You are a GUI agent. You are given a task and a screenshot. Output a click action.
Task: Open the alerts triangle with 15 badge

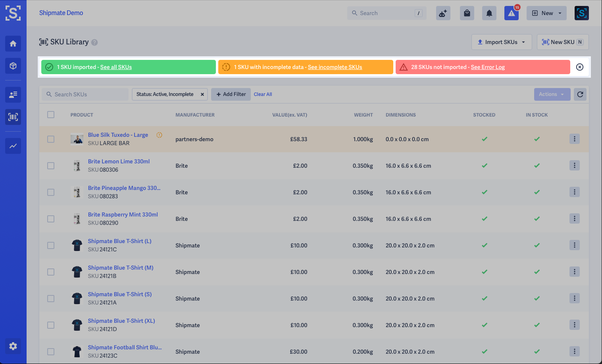tap(512, 13)
